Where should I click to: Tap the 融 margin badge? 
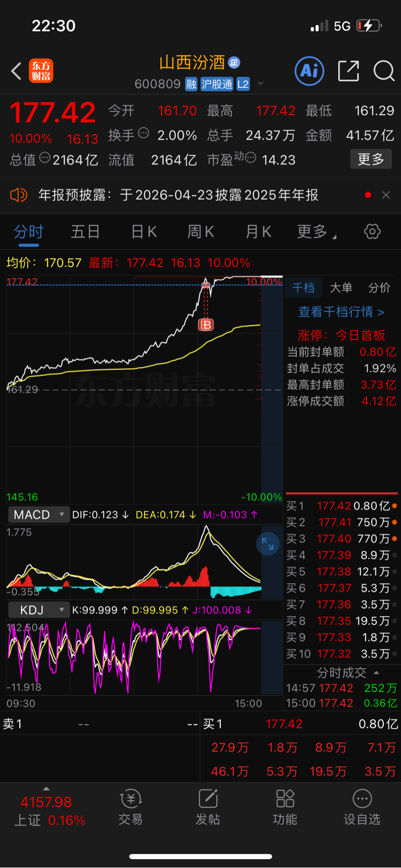(191, 84)
